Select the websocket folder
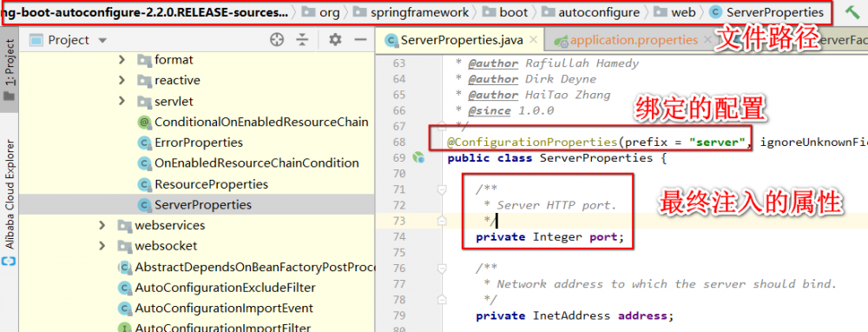 [157, 246]
